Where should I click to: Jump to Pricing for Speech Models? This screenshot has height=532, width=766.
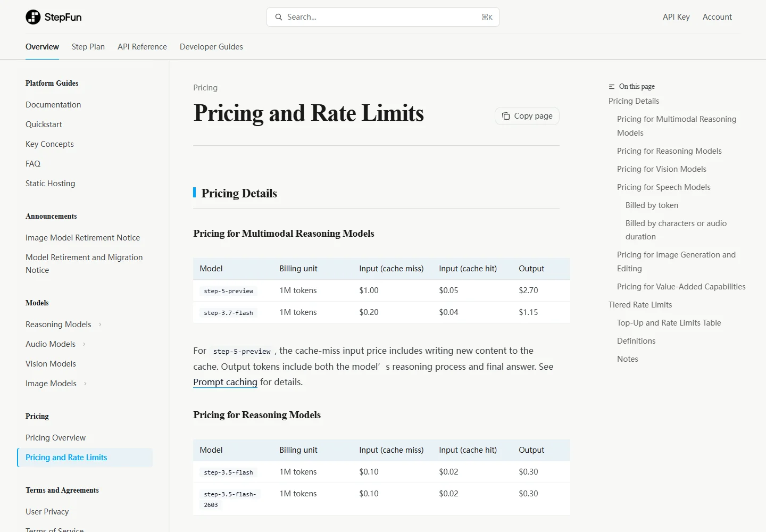pos(663,187)
